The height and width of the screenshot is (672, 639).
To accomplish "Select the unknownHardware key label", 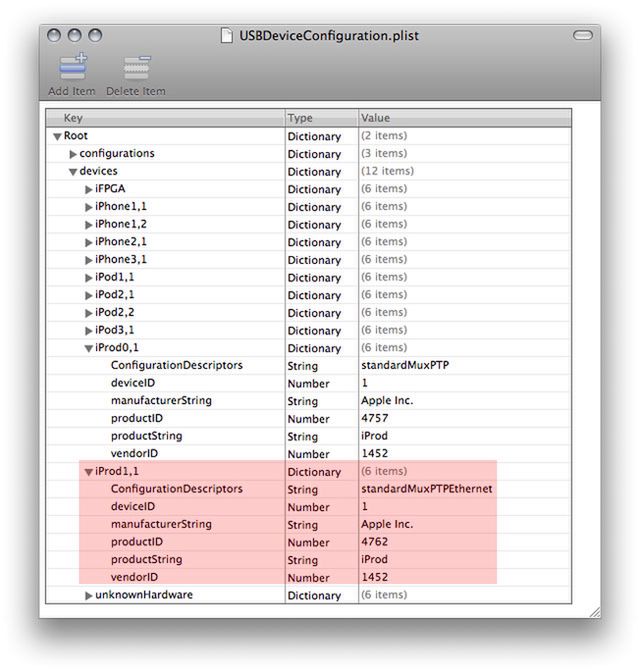I will (x=144, y=595).
